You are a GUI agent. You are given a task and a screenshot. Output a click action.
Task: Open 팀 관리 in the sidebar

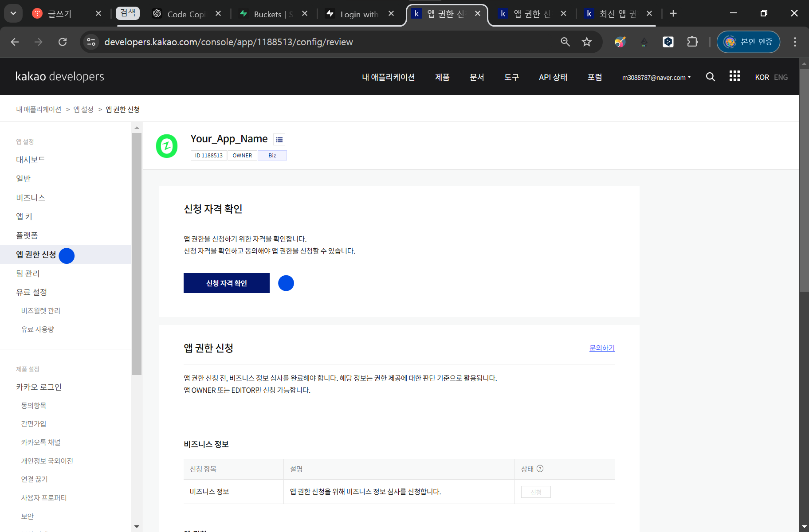tap(27, 274)
